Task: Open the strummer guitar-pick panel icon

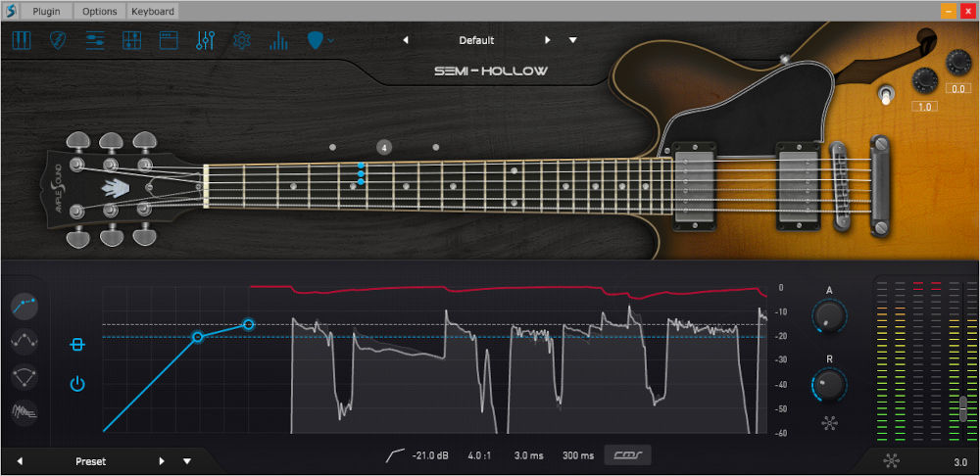Action: 58,40
